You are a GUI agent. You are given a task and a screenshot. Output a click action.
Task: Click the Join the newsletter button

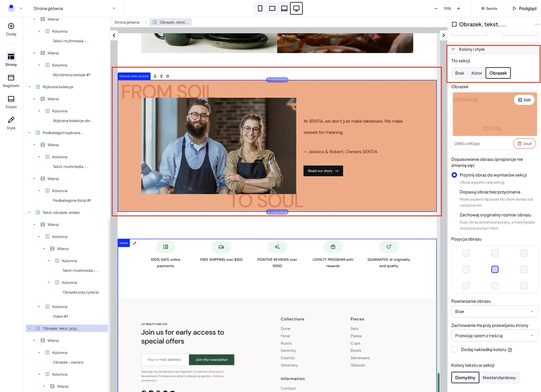pyautogui.click(x=212, y=360)
